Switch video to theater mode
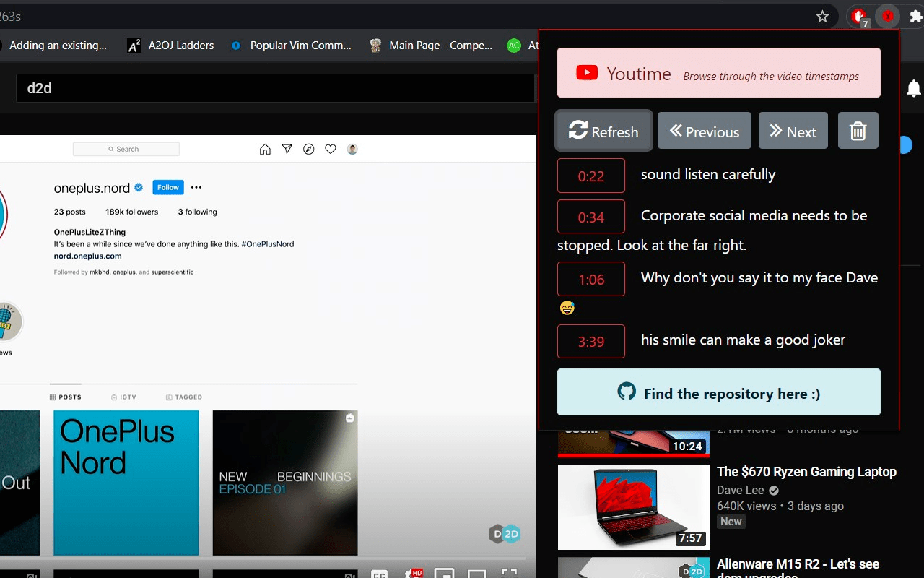Viewport: 924px width, 578px height. click(x=476, y=574)
